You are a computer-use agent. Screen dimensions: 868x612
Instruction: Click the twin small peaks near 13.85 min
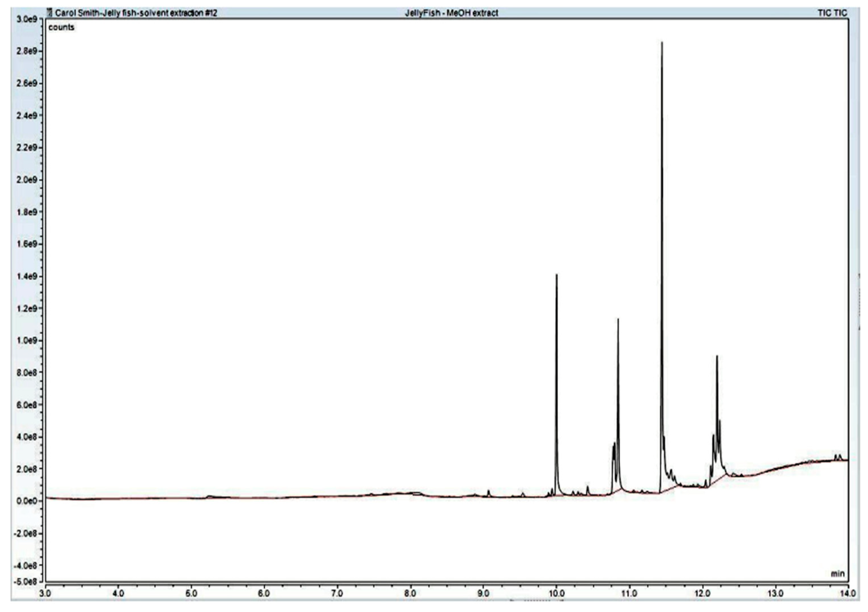[x=838, y=457]
